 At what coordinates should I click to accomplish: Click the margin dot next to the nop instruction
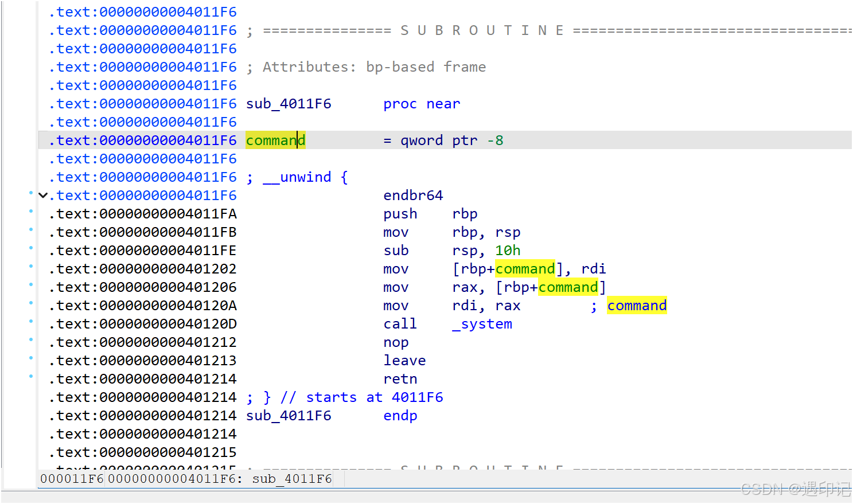(x=32, y=342)
